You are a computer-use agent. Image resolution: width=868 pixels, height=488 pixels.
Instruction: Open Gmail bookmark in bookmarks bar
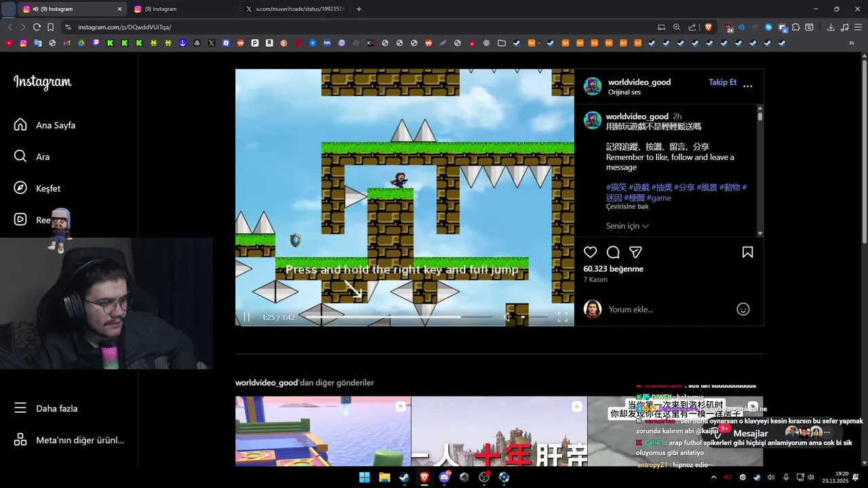click(x=66, y=43)
